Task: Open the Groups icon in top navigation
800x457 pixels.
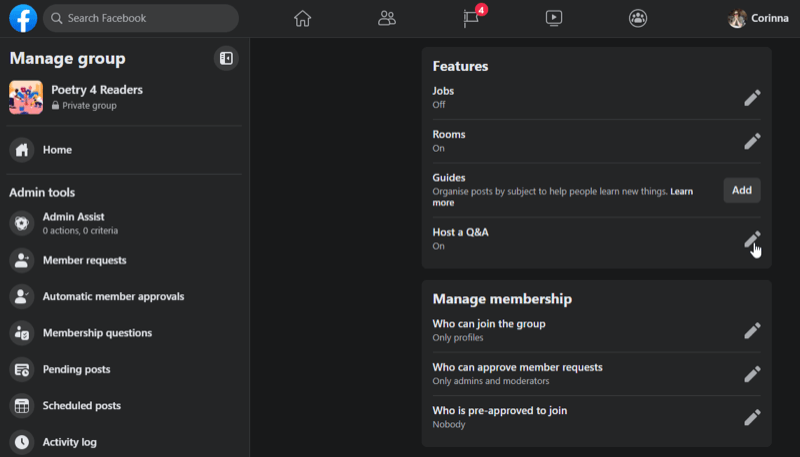Action: [638, 18]
